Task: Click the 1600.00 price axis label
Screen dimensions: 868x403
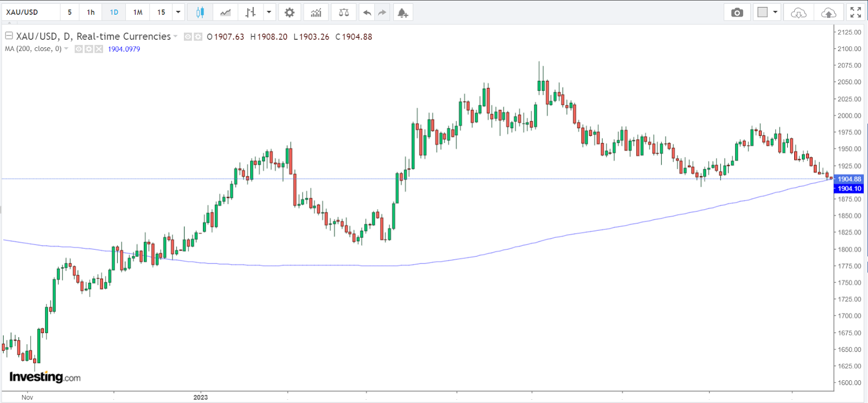Action: tap(849, 382)
